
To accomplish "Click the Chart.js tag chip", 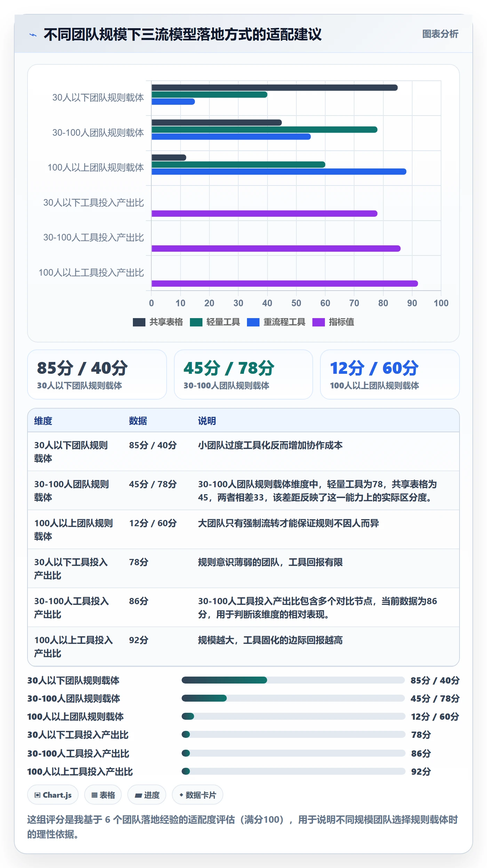I will click(53, 795).
